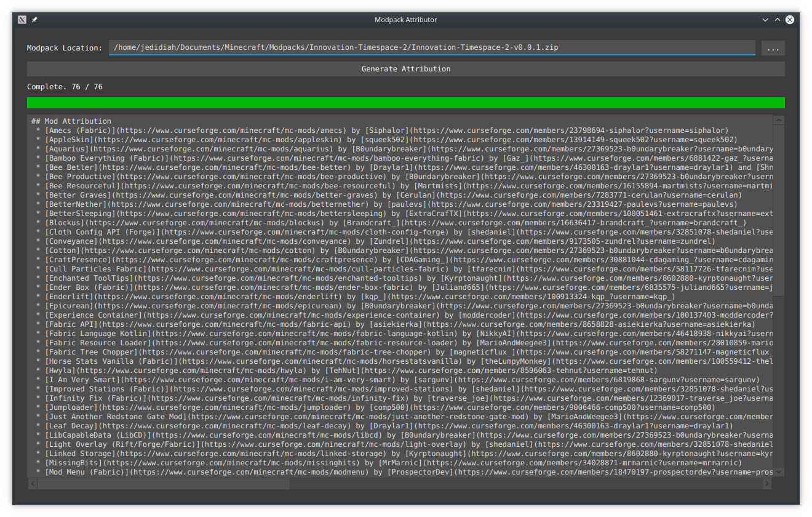Screen dimensions: 812x517
Task: Click the '[Bee Productive]' attribution line
Action: (404, 177)
